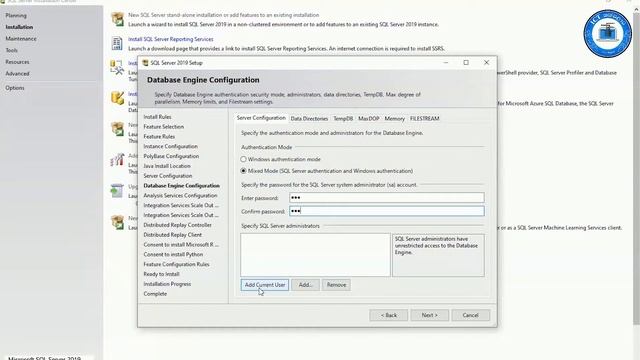Minimize the SQL Server 2019 Setup window
640x360 pixels.
coord(446,62)
